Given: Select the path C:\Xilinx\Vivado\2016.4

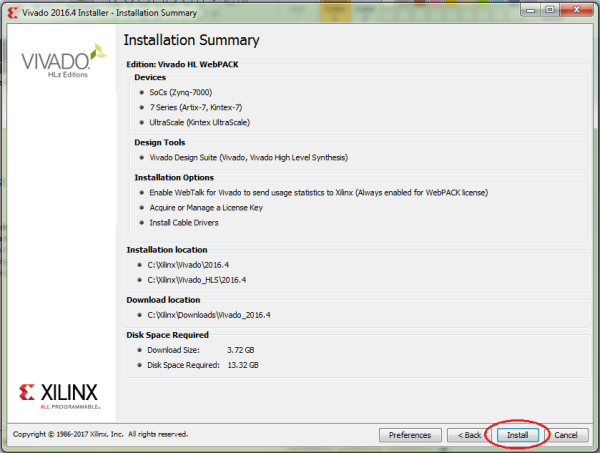Looking at the screenshot, I should click(188, 265).
